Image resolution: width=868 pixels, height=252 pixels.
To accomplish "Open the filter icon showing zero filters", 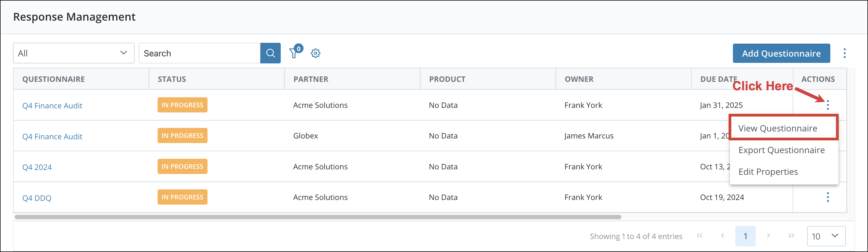I will [294, 53].
